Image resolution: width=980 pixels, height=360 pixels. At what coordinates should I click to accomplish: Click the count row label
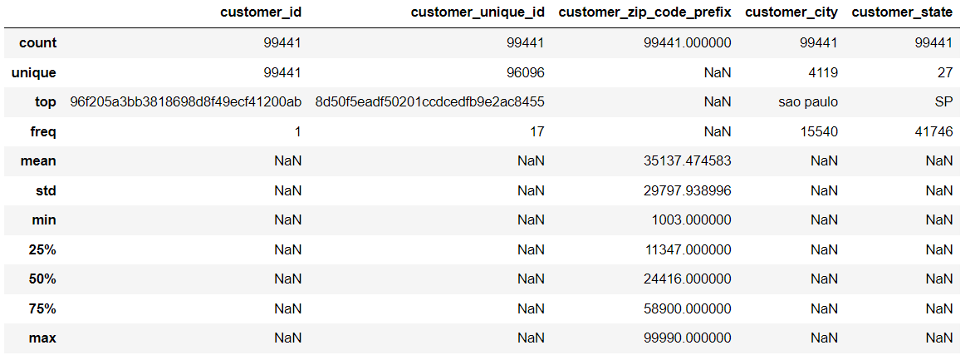click(37, 42)
